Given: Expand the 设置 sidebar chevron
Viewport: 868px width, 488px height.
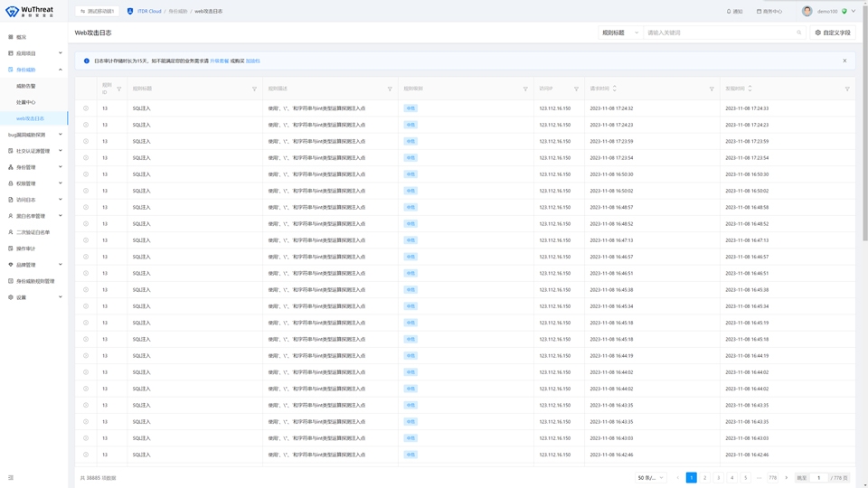Looking at the screenshot, I should click(x=61, y=297).
